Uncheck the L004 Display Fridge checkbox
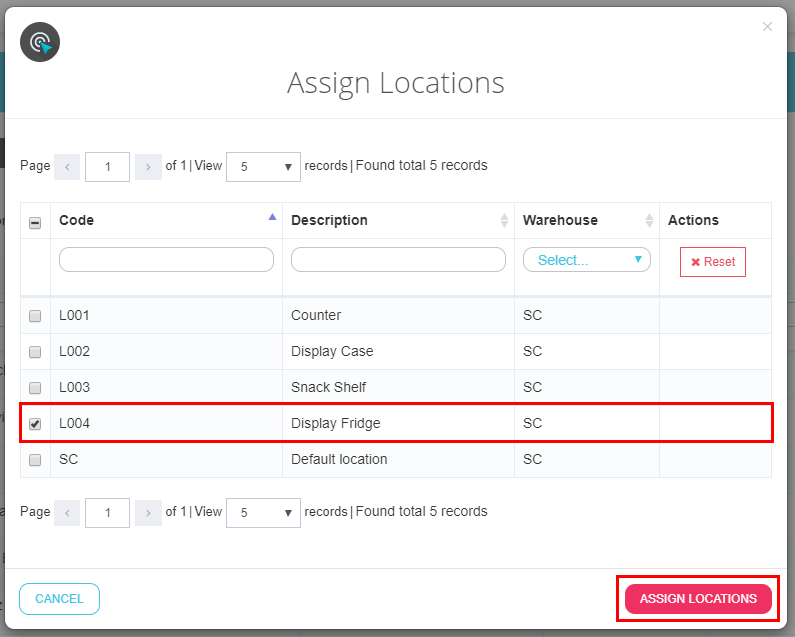This screenshot has height=637, width=795. pyautogui.click(x=35, y=424)
